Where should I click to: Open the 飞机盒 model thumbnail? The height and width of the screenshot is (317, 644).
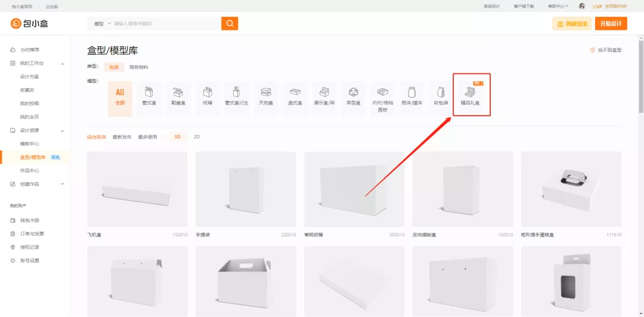(x=137, y=189)
